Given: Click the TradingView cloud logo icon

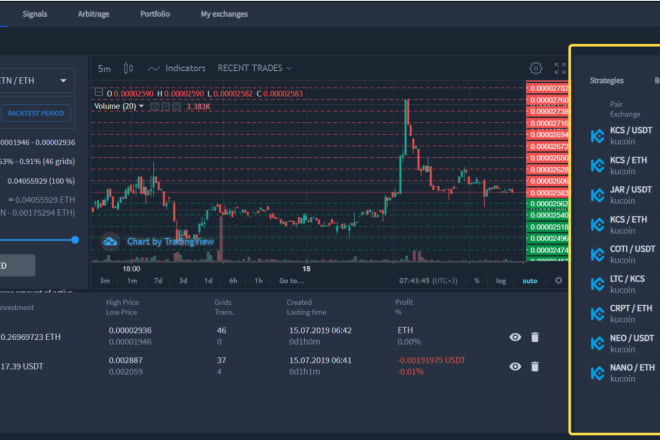Looking at the screenshot, I should pos(110,242).
